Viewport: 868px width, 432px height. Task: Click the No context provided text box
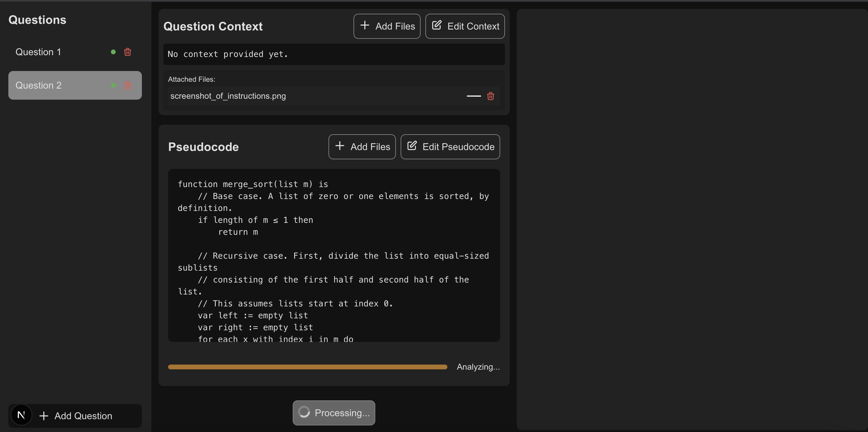pos(334,54)
